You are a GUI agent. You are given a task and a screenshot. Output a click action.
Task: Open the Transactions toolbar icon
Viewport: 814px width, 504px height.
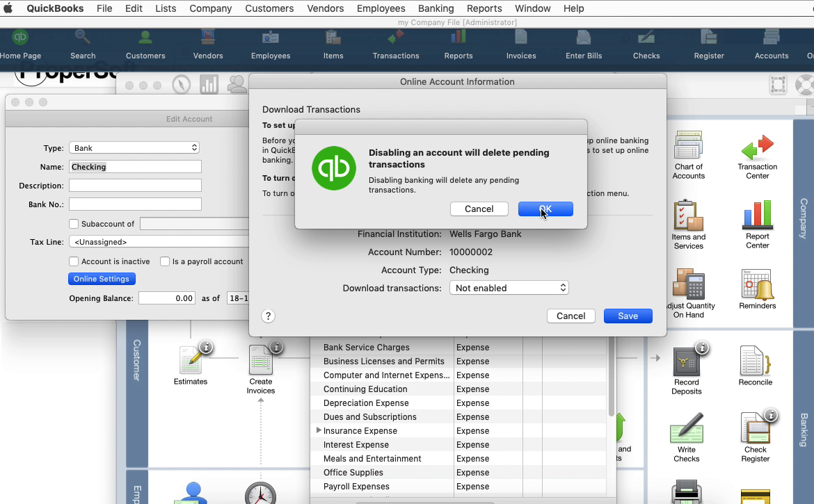click(x=396, y=45)
